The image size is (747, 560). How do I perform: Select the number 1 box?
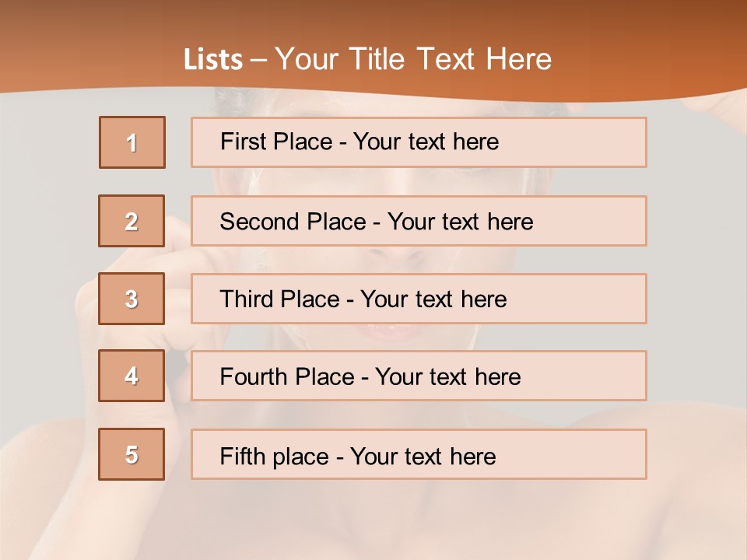click(132, 142)
